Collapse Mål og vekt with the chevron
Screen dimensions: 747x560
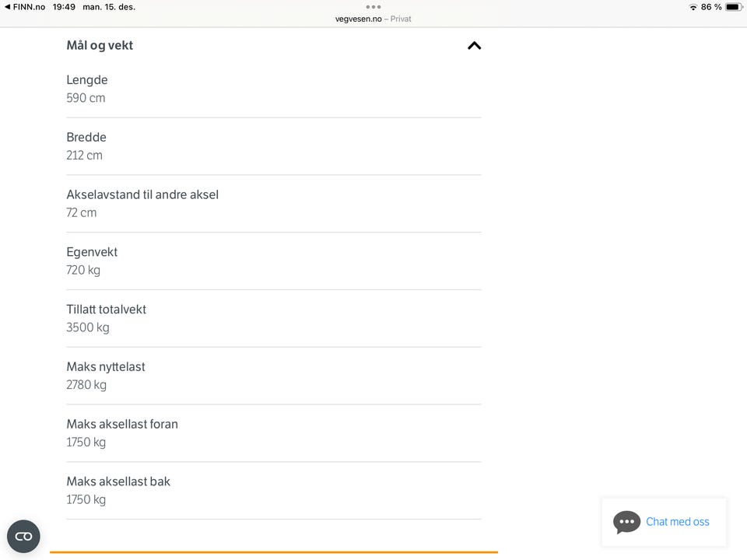pyautogui.click(x=474, y=45)
